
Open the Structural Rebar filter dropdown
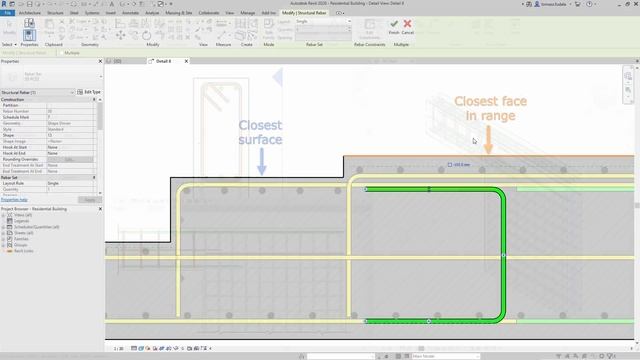click(72, 92)
